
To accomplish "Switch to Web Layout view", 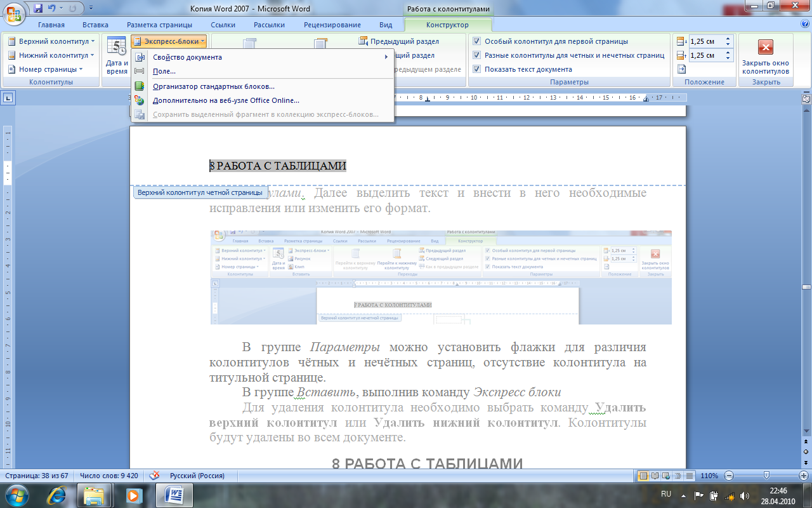I will [666, 476].
